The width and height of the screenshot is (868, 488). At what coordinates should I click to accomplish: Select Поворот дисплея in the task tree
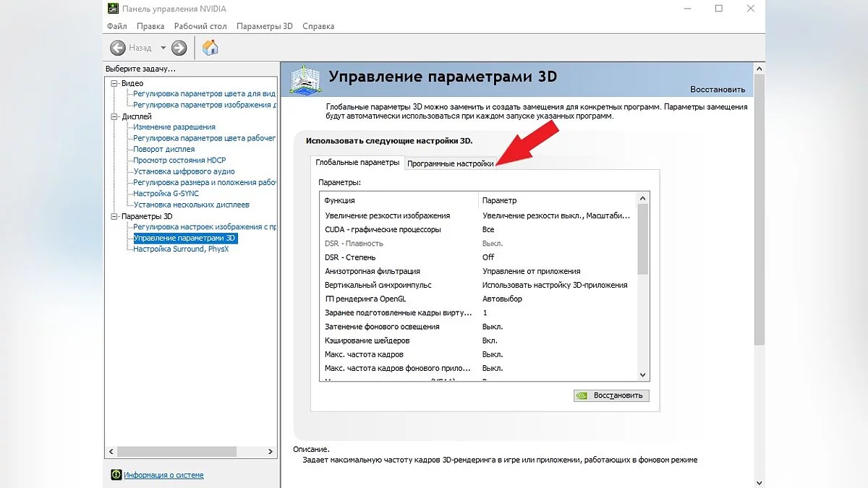click(164, 149)
